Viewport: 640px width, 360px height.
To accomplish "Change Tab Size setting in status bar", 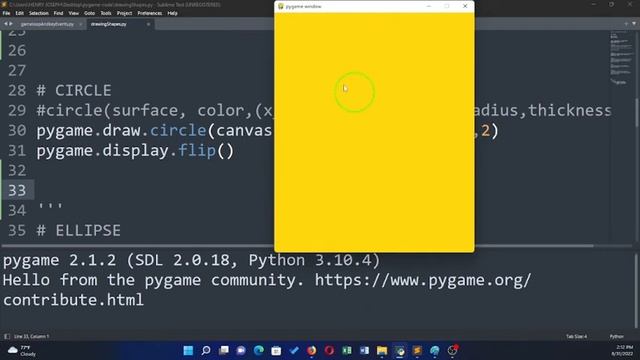I will point(576,336).
